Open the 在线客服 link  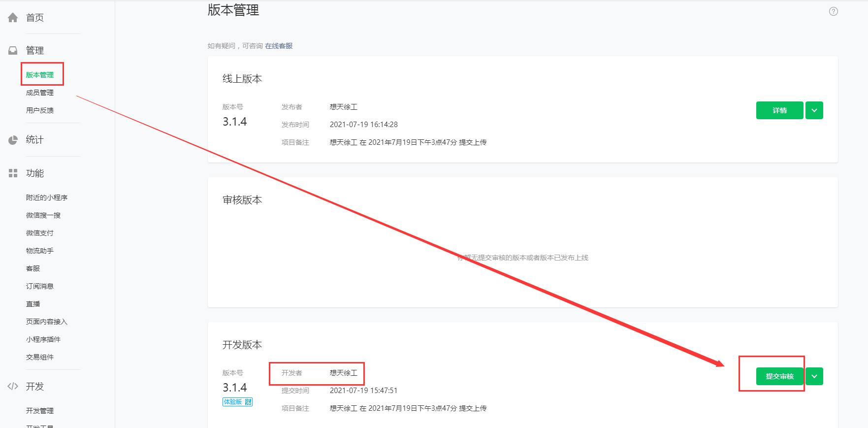tap(279, 46)
